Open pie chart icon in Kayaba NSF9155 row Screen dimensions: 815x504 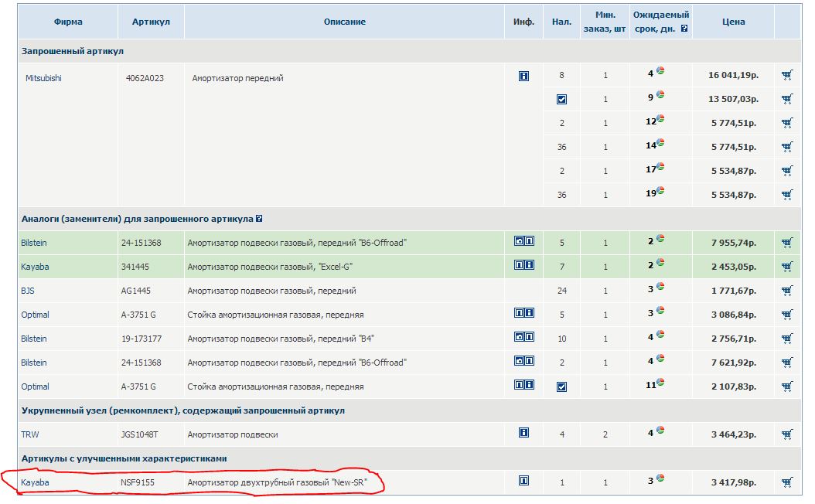pos(661,478)
